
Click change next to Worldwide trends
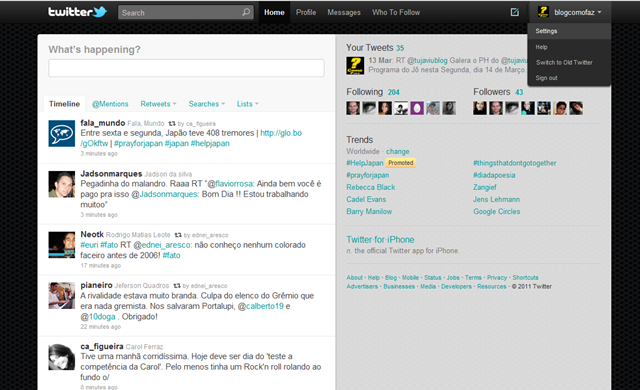click(398, 151)
